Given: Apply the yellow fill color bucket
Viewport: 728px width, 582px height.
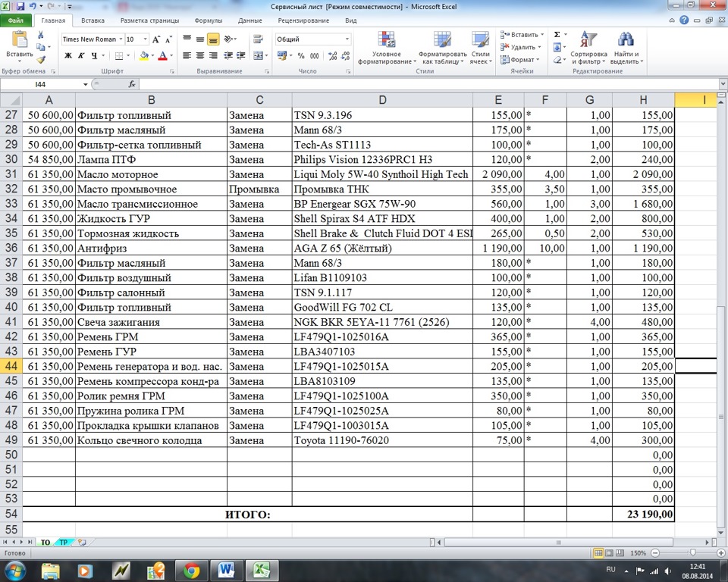Looking at the screenshot, I should click(x=144, y=55).
